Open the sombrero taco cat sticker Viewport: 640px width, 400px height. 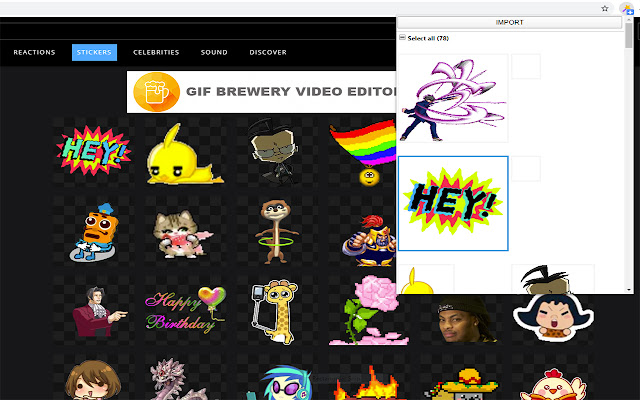click(x=461, y=382)
